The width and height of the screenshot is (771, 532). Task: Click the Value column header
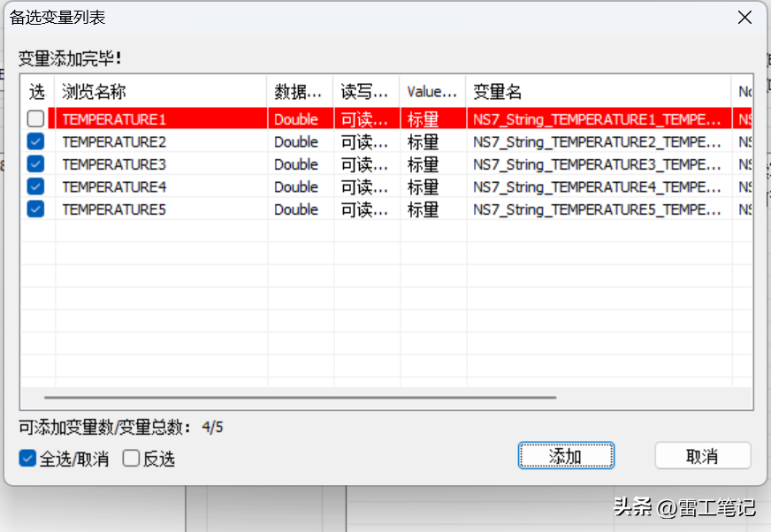click(x=432, y=91)
